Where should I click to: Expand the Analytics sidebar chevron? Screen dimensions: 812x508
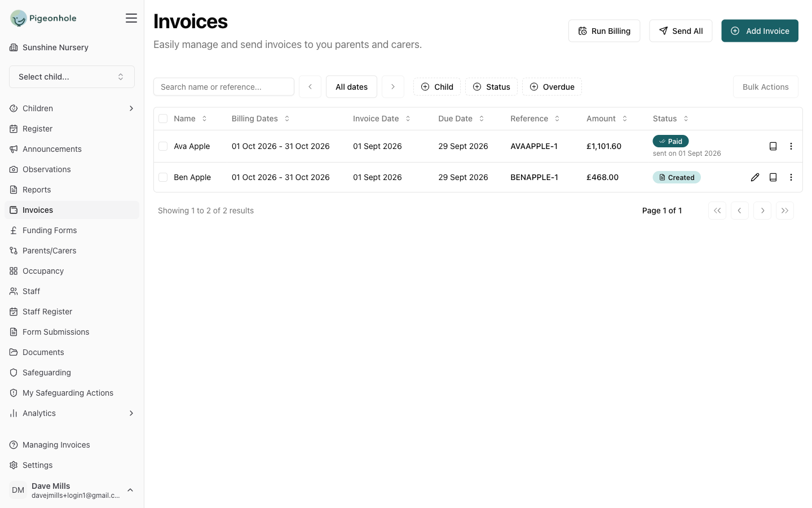[x=131, y=413]
